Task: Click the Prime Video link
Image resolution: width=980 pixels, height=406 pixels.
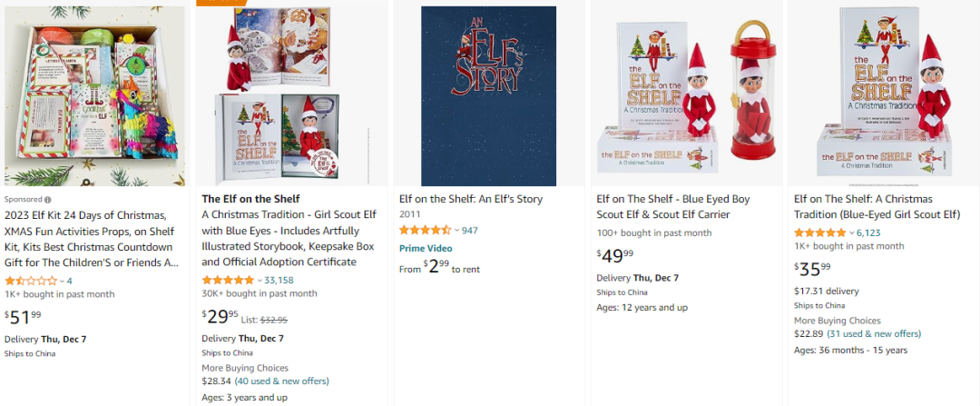Action: tap(426, 249)
